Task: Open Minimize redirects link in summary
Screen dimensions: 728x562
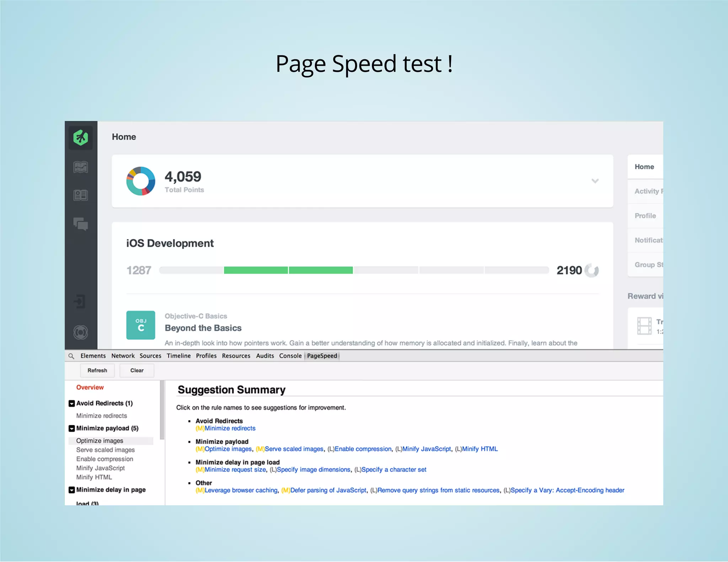Action: 230,428
